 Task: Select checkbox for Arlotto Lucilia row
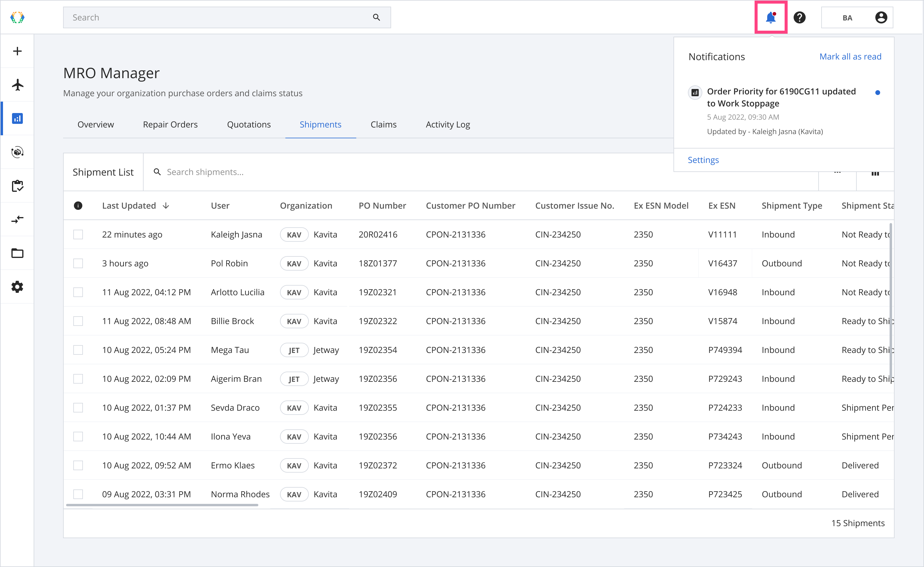coord(78,292)
